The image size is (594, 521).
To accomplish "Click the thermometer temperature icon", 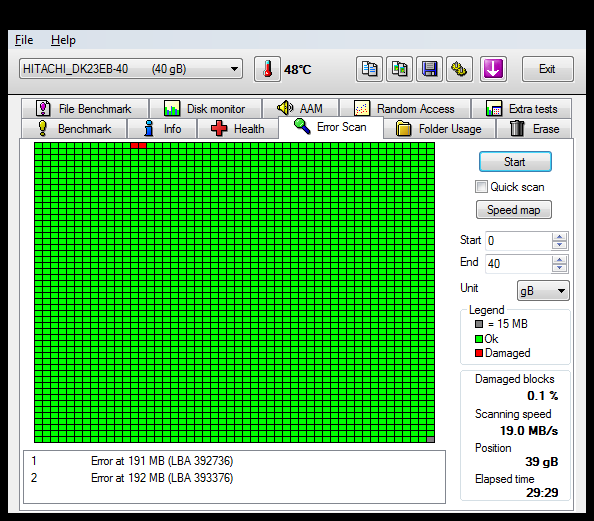I will 267,69.
